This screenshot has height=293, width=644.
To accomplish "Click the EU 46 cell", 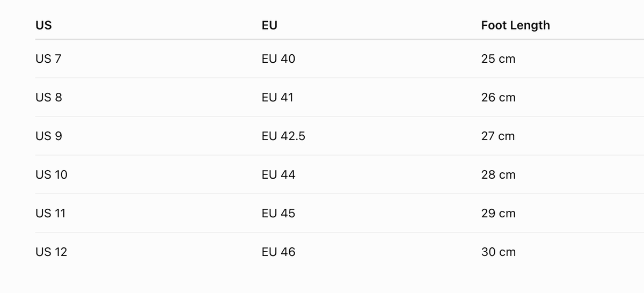I will tap(279, 252).
